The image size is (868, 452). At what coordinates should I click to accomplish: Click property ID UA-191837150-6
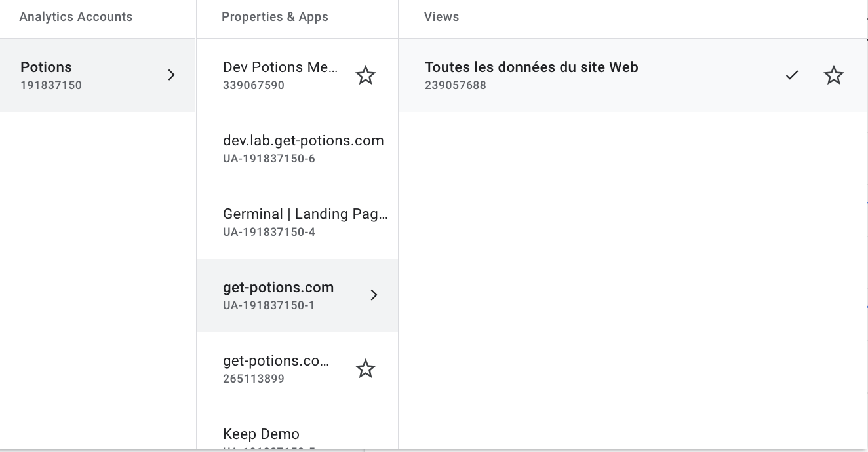[269, 159]
